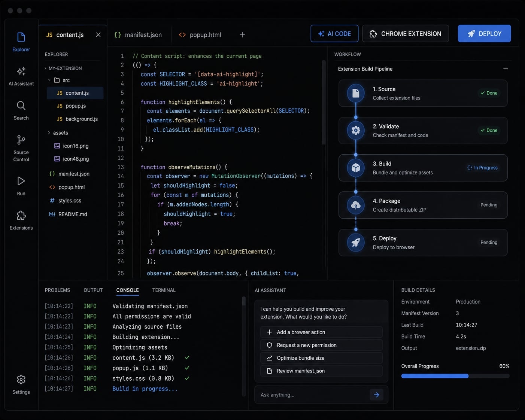Viewport: 525px width, 420px height.
Task: Click the src folder icon
Action: (57, 80)
